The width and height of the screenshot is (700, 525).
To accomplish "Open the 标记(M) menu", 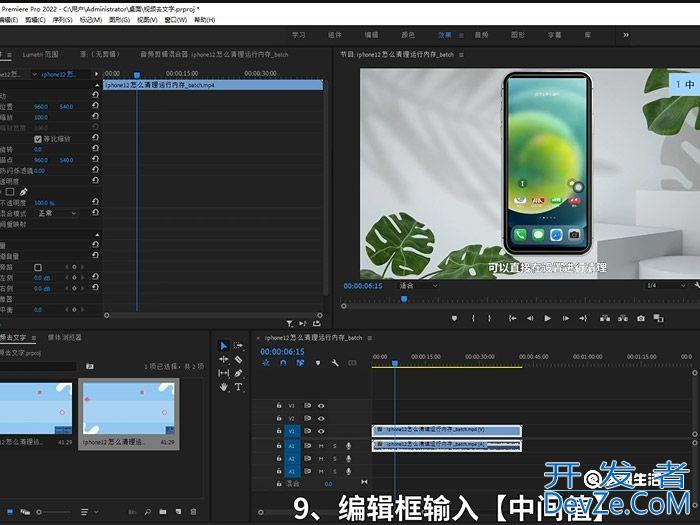I will (91, 20).
